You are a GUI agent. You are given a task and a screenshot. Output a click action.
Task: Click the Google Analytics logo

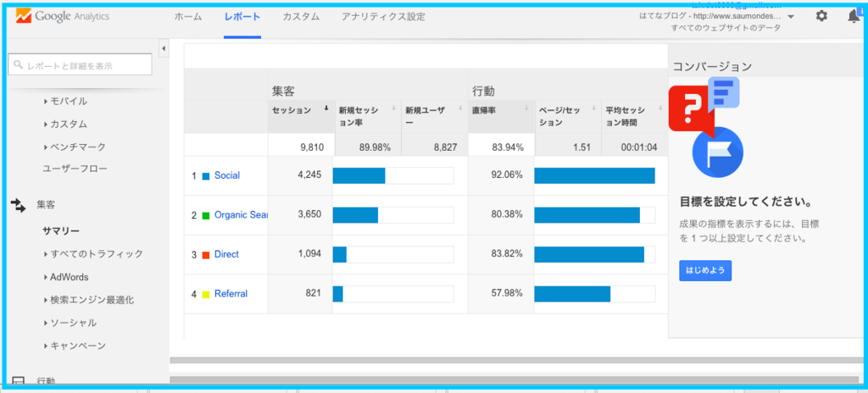(x=62, y=16)
